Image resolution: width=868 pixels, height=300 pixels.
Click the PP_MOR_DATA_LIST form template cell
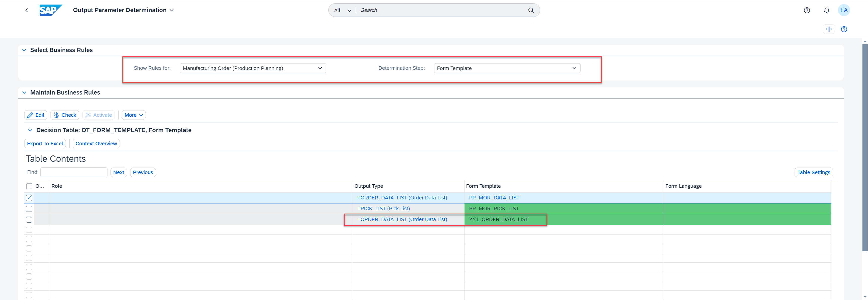564,198
